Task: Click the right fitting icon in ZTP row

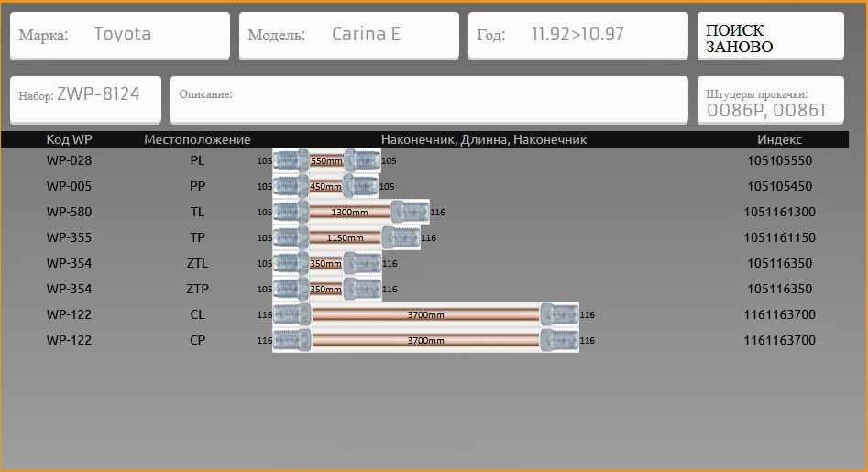Action: [x=362, y=290]
